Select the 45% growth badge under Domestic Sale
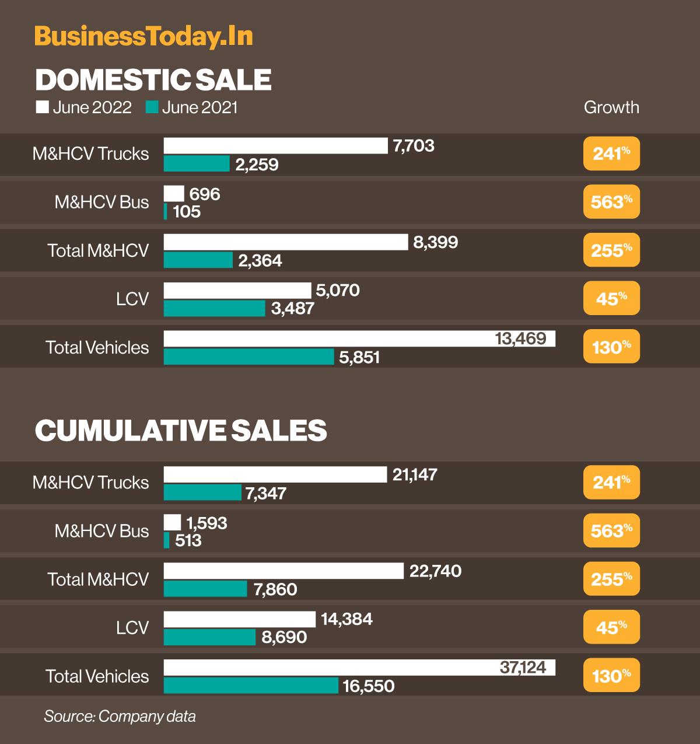 611,298
